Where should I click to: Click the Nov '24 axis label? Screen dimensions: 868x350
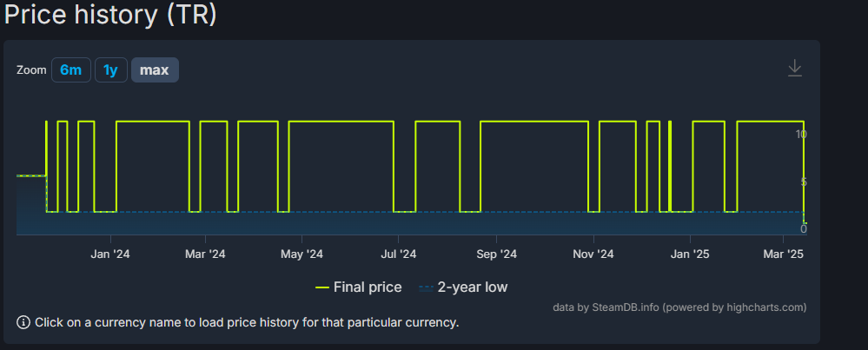click(593, 254)
